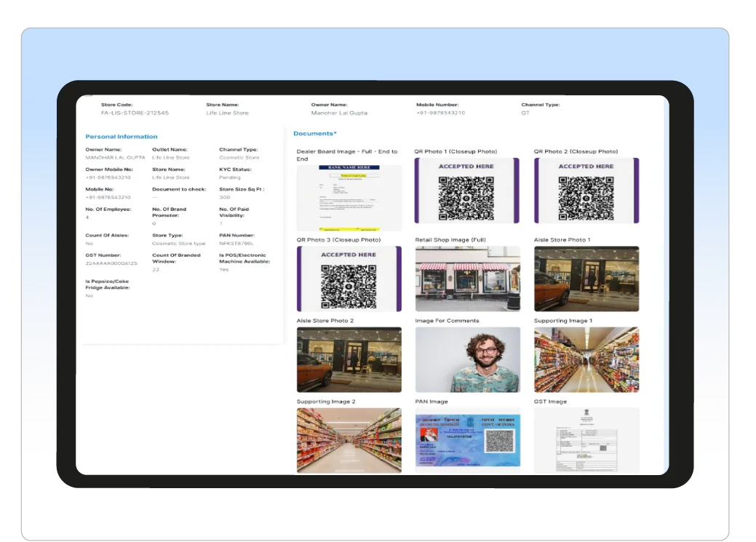Click the No. Of Employee value 4

point(87,218)
